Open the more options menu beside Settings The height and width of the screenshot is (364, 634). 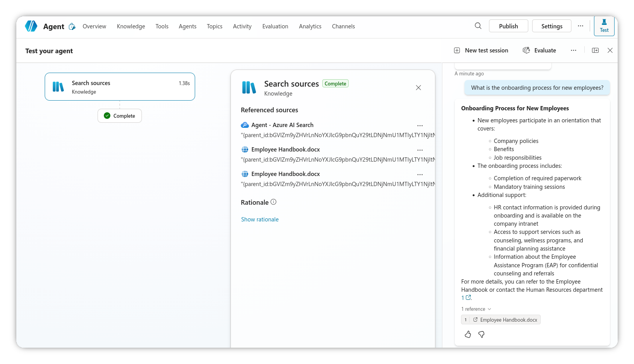point(580,26)
